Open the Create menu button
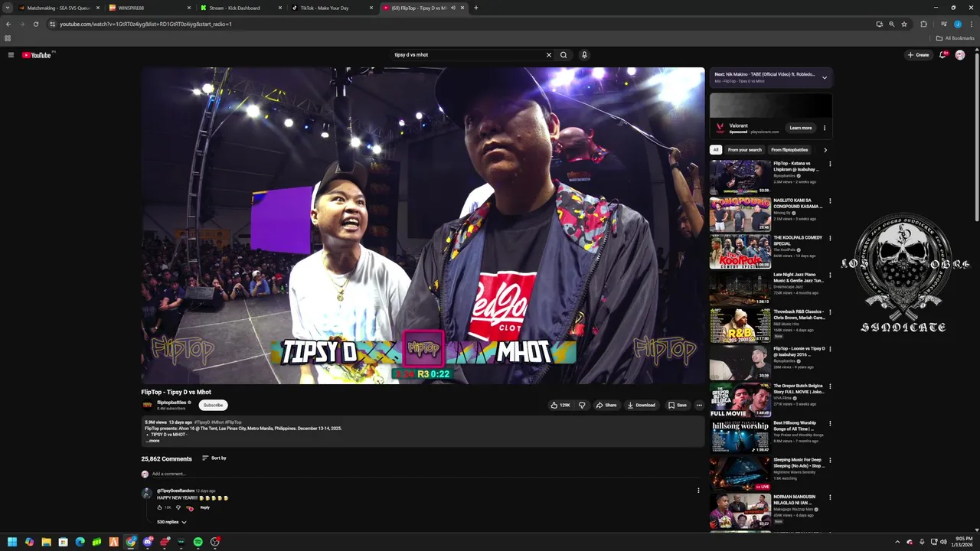 pos(918,55)
